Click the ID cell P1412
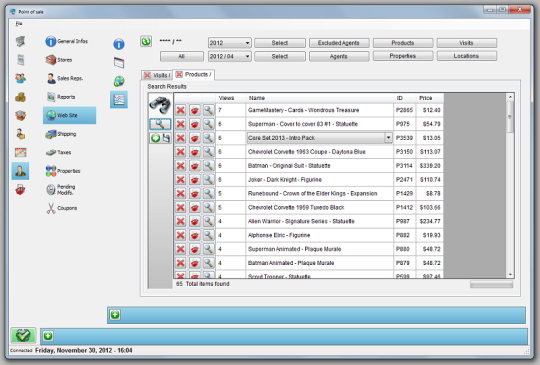This screenshot has height=365, width=540. (405, 207)
